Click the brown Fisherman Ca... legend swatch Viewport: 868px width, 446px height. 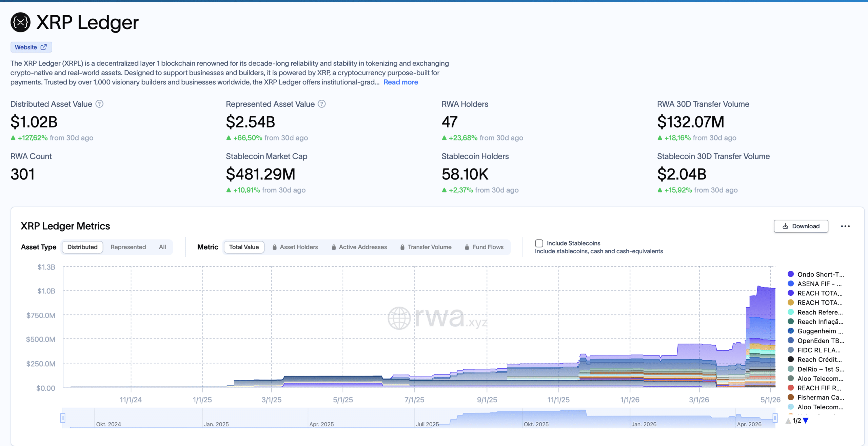(791, 397)
